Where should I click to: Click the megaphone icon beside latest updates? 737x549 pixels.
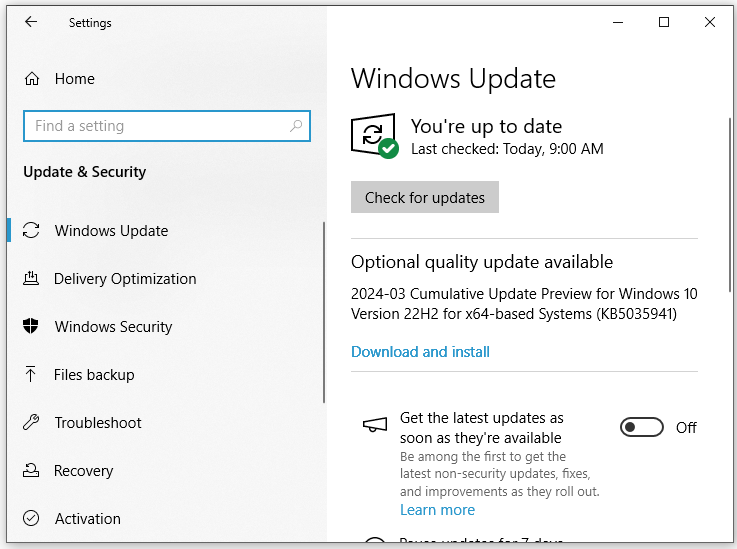tap(374, 426)
